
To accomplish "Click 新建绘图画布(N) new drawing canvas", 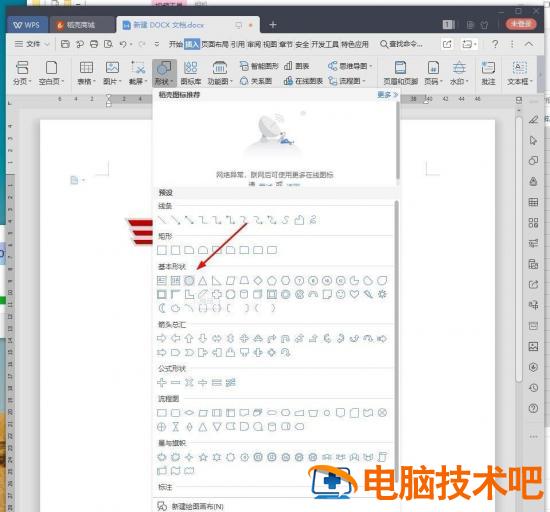I will (190, 506).
